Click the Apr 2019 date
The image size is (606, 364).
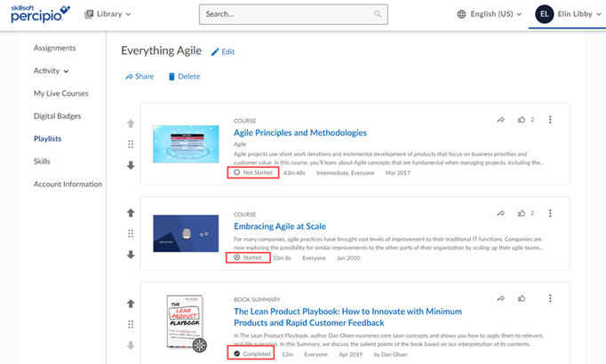point(350,354)
